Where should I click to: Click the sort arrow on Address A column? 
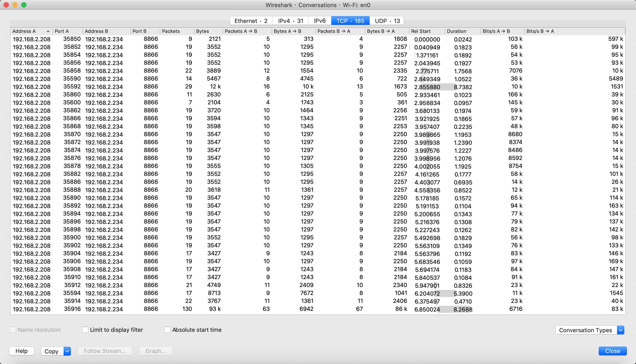point(48,31)
